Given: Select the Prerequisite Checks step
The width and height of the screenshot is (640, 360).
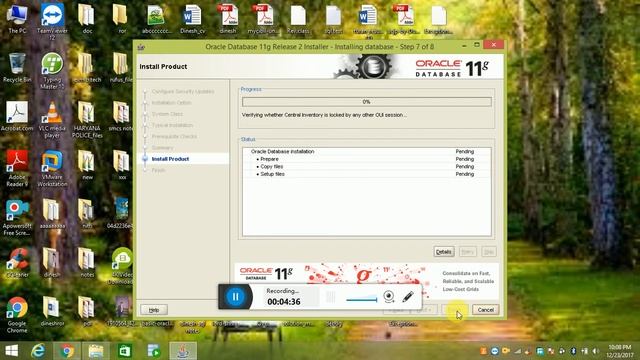Looking at the screenshot, I should pyautogui.click(x=174, y=136).
